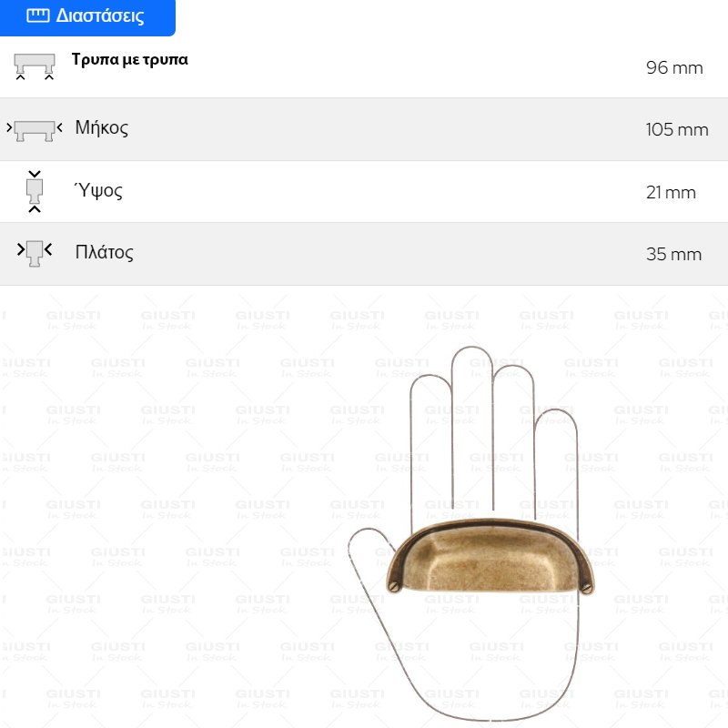Click the brass cup handle image
Image resolution: width=728 pixels, height=728 pixels.
pyautogui.click(x=490, y=557)
